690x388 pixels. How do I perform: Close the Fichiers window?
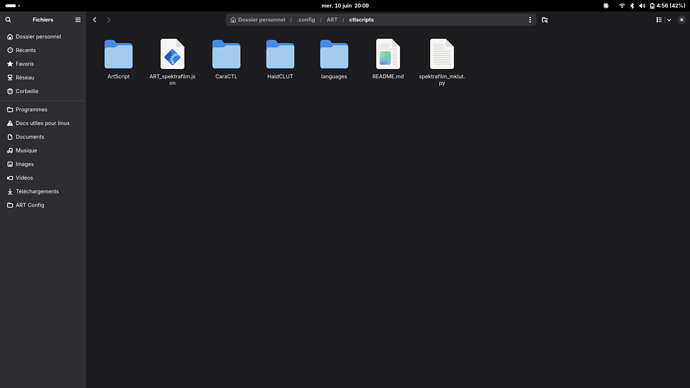coord(682,20)
